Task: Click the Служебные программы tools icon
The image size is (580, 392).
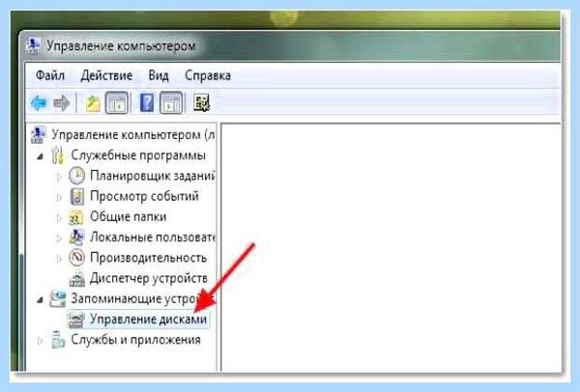Action: (x=58, y=155)
